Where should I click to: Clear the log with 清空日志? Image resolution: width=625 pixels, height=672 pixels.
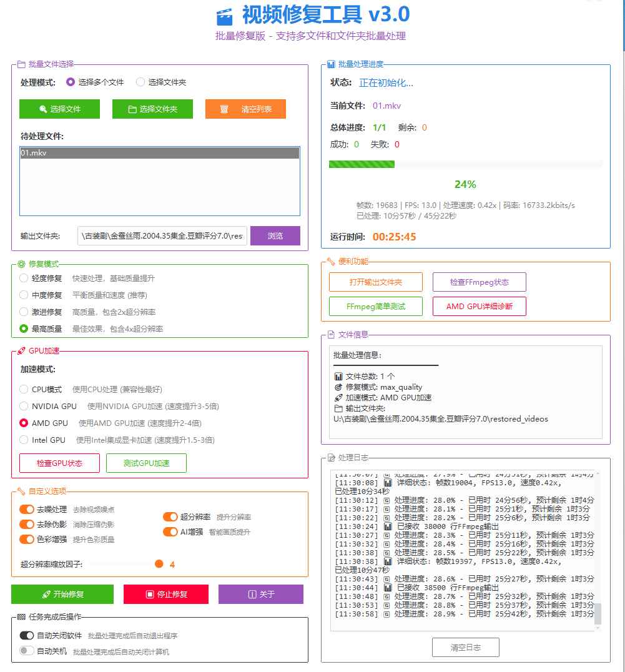click(x=465, y=647)
